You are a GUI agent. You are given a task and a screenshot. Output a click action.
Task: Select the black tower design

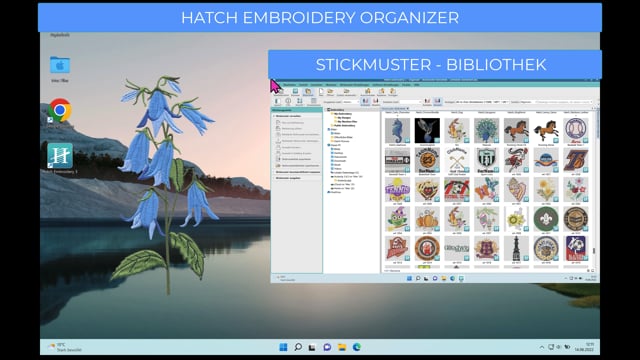pos(516,249)
